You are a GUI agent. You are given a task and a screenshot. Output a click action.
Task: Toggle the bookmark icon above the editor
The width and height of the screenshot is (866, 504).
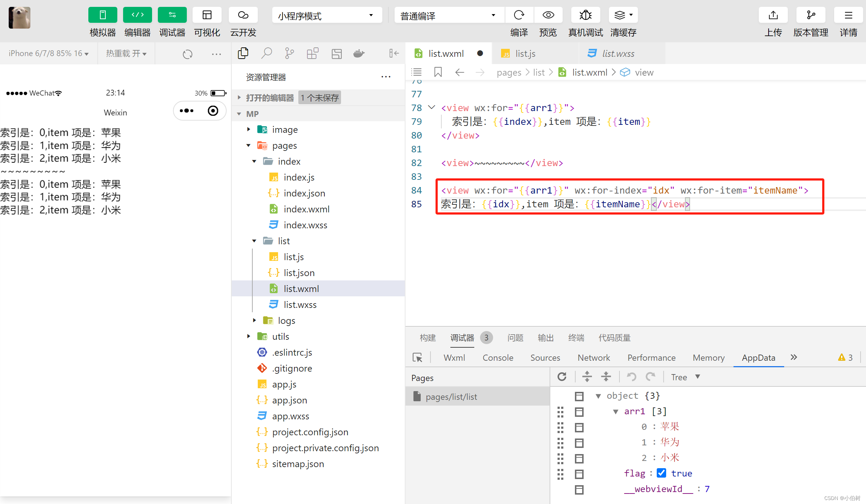[438, 72]
